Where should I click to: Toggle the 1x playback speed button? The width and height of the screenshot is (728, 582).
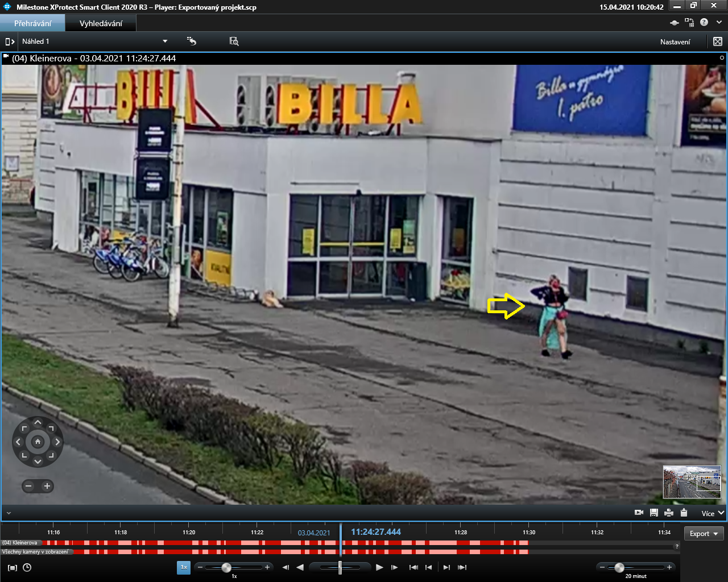(184, 567)
